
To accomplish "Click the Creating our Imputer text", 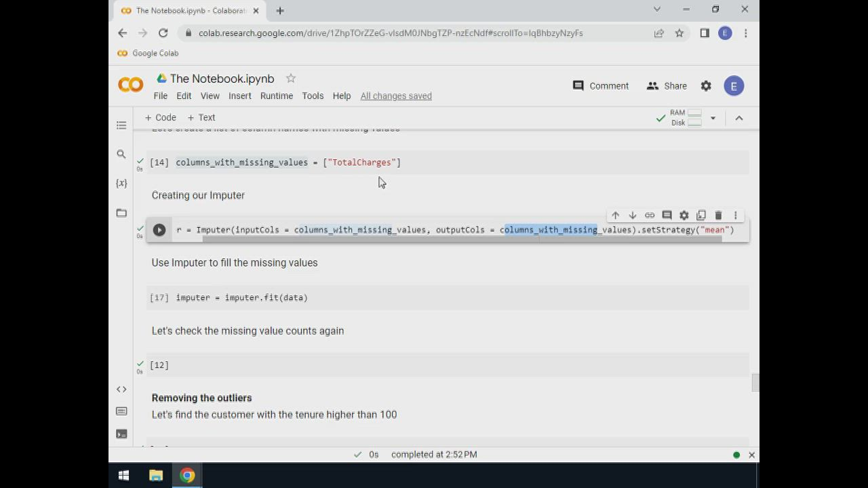I will tap(198, 195).
